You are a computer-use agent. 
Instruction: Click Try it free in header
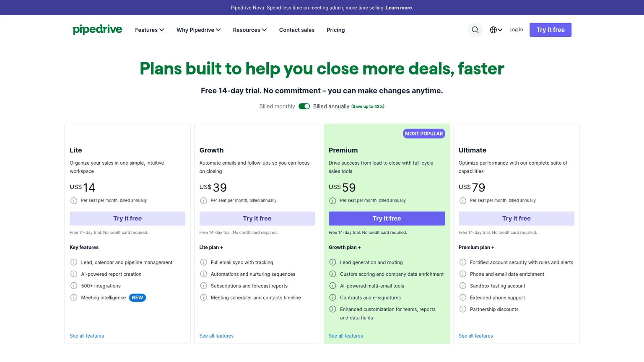coord(551,30)
